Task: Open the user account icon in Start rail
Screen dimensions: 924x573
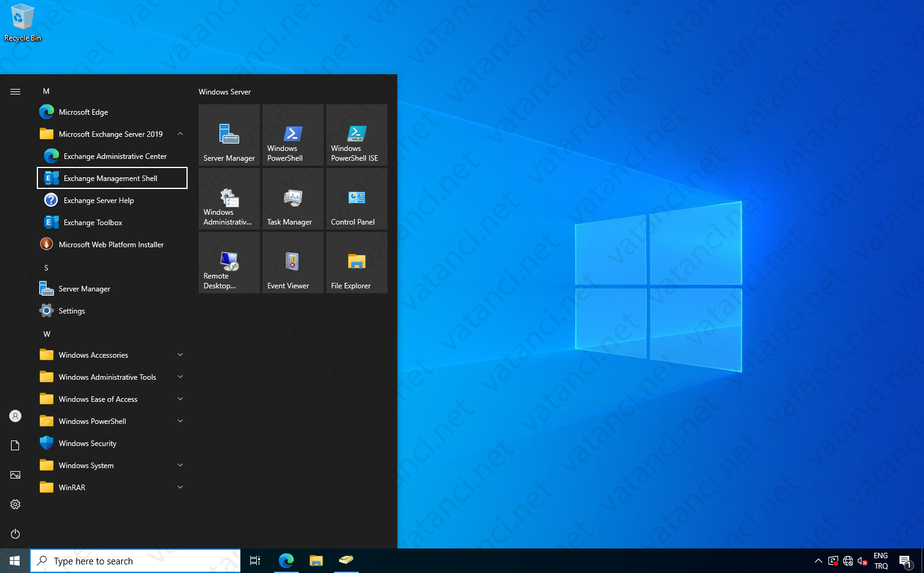Action: click(x=15, y=416)
